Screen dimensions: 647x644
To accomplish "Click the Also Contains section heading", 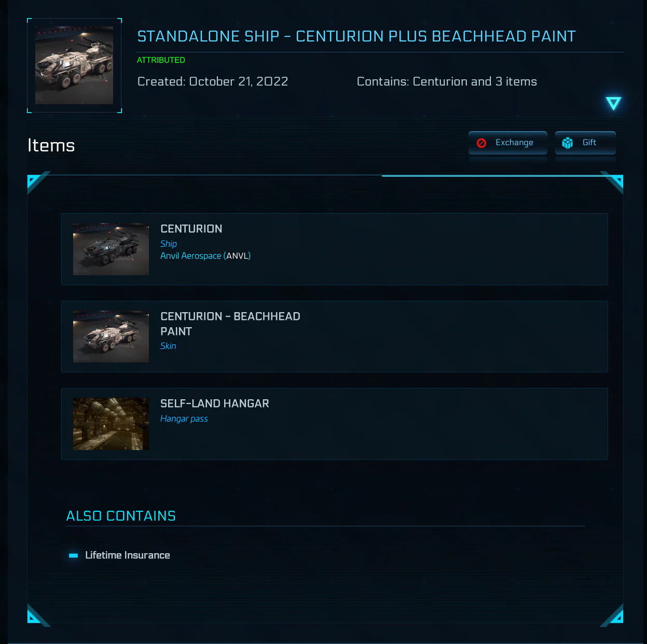I will coord(121,516).
